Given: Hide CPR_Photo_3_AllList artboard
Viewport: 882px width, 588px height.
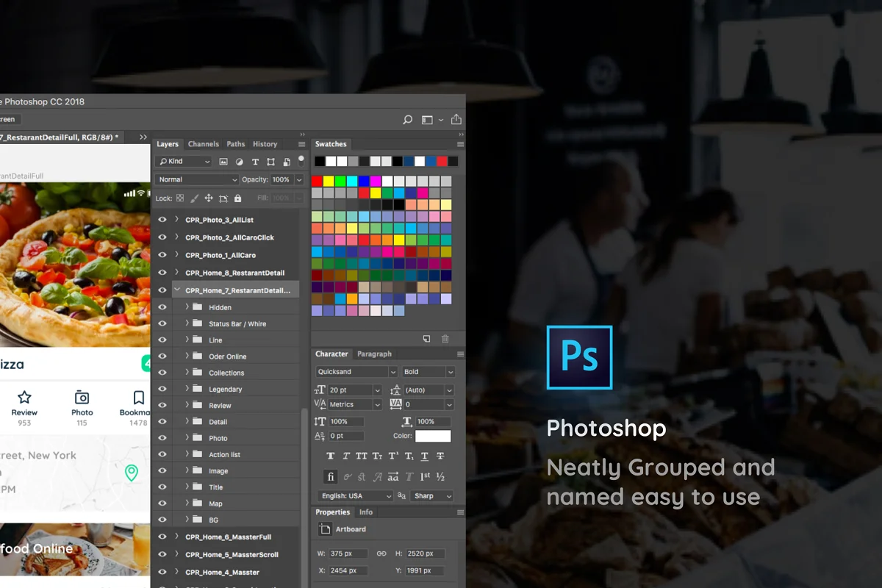Looking at the screenshot, I should 162,220.
